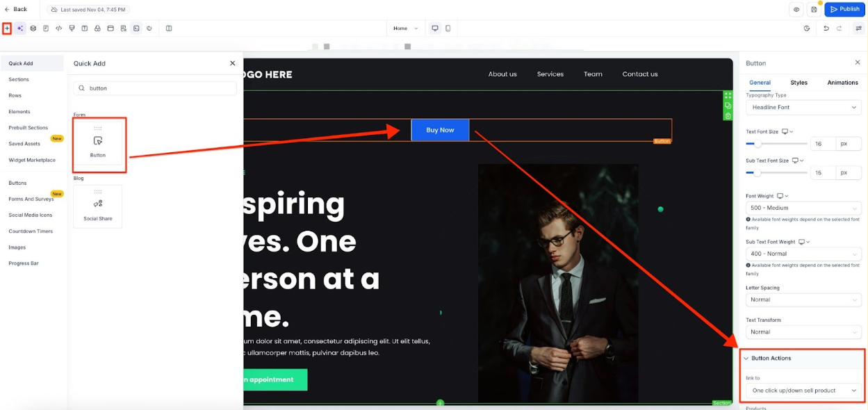Open the Letter Spacing dropdown
Image resolution: width=868 pixels, height=410 pixels.
click(803, 300)
